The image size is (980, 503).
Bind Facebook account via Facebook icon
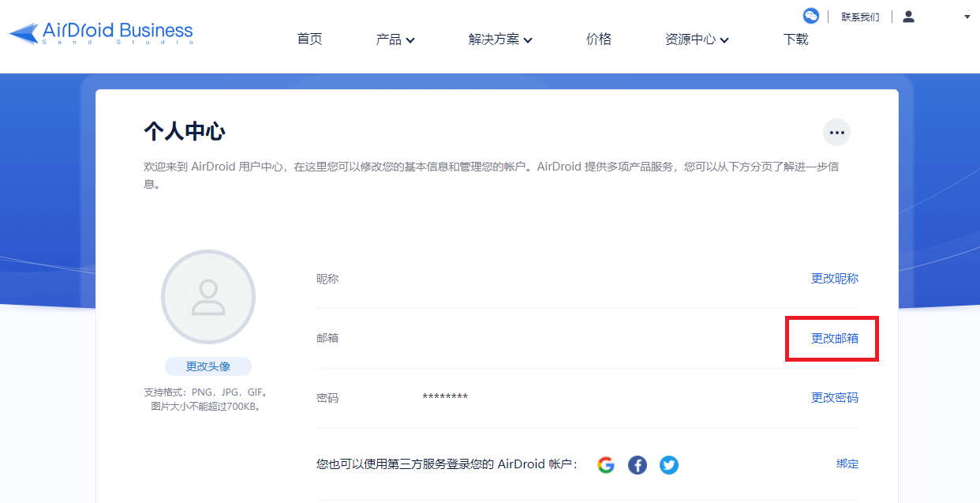coord(638,465)
